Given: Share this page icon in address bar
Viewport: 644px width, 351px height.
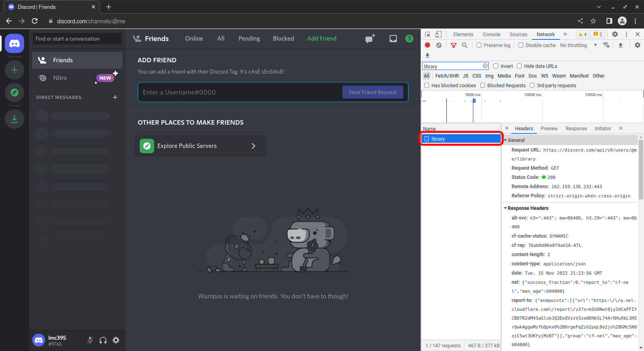Looking at the screenshot, I should coord(580,21).
